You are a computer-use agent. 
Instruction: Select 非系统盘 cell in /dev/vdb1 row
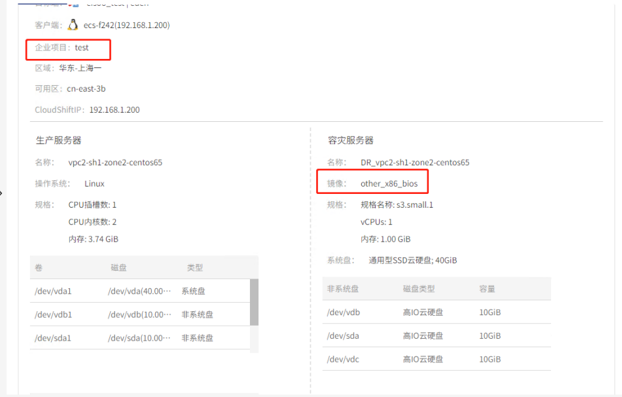tap(197, 315)
